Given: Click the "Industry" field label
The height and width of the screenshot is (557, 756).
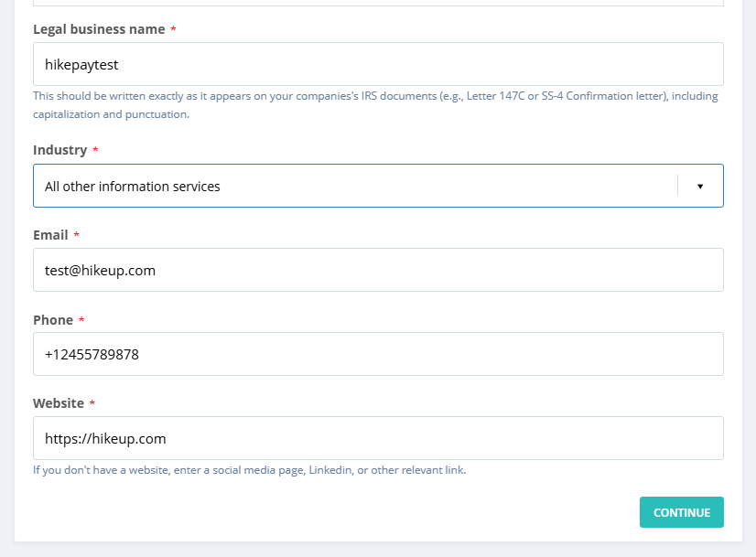Looking at the screenshot, I should point(60,150).
